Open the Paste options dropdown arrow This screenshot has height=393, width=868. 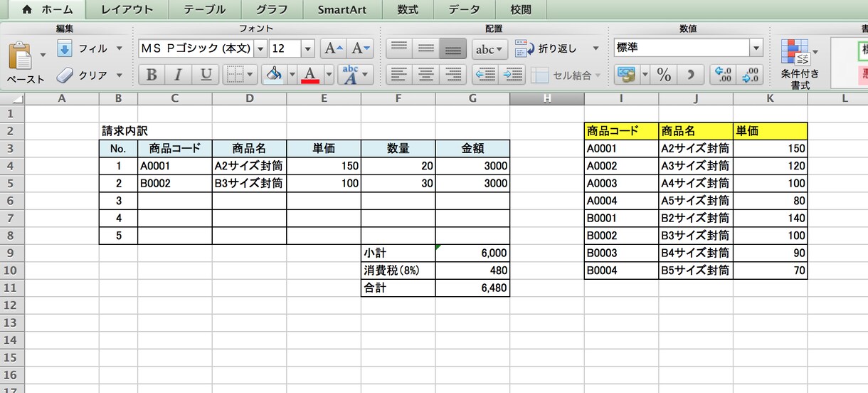pos(43,55)
